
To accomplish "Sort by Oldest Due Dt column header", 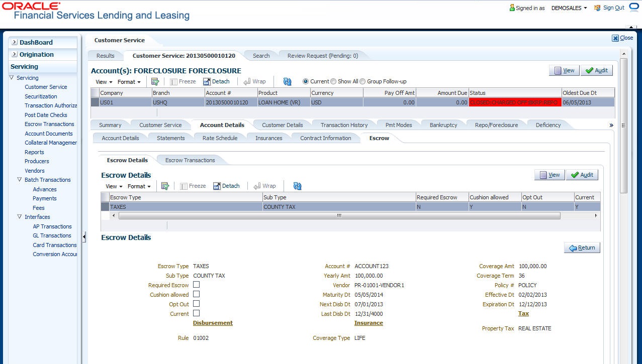I will [x=588, y=93].
